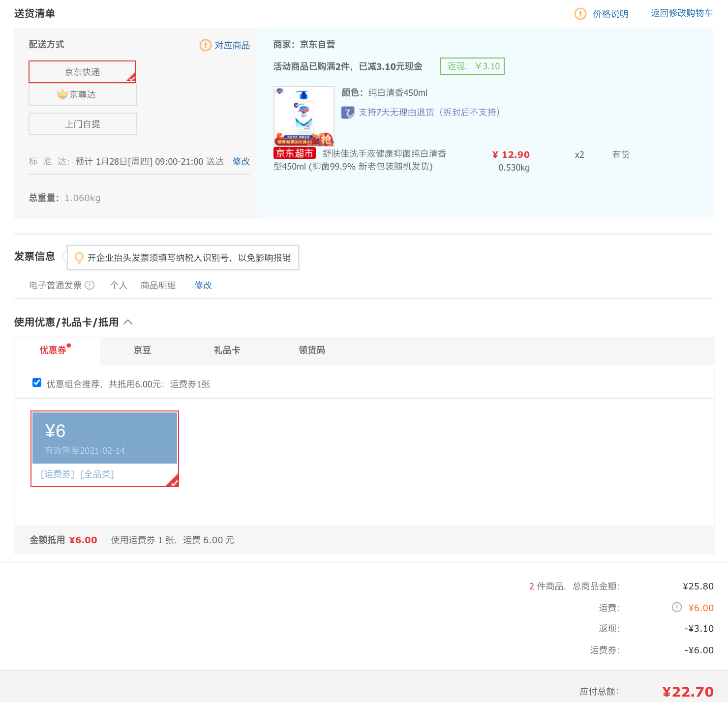Click the [运费券] tag on coupon
Screen dimensions: 728x702
coord(58,474)
